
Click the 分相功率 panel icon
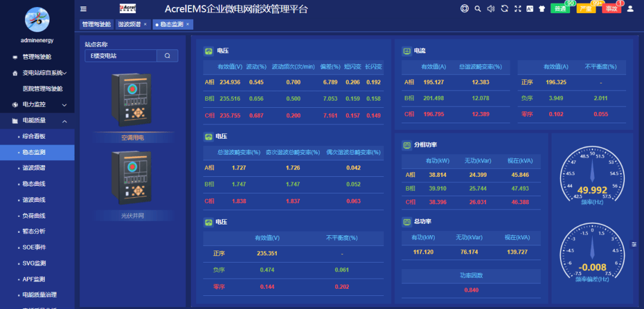tap(407, 145)
